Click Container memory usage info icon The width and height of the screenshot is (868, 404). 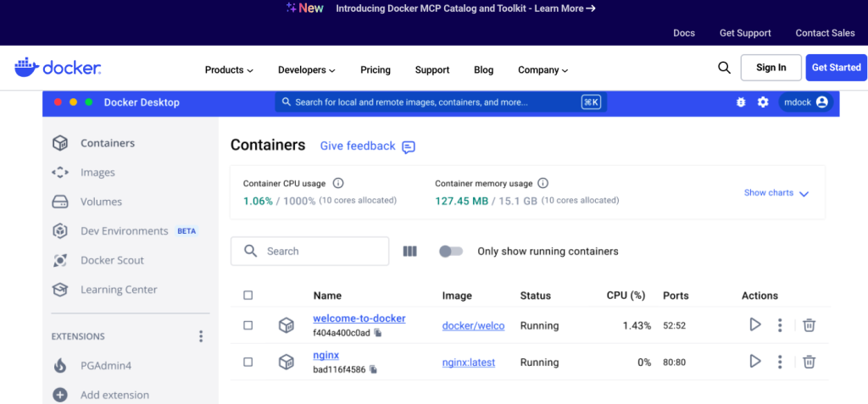pos(543,183)
